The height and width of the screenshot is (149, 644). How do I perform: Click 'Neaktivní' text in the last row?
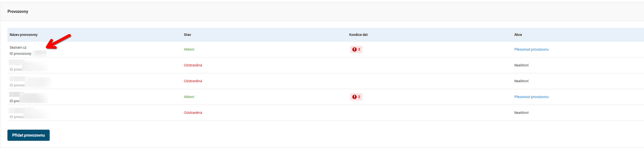(x=521, y=113)
